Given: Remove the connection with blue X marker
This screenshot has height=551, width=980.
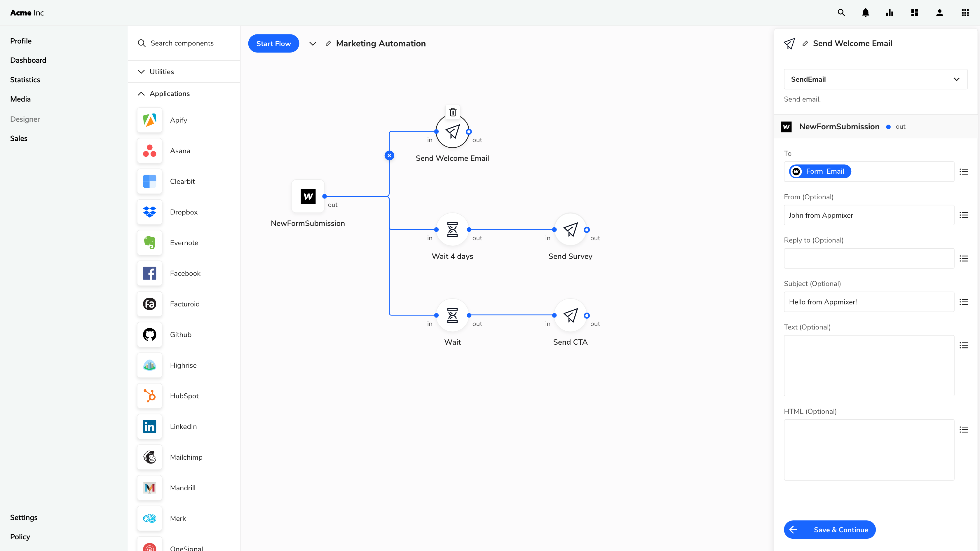Looking at the screenshot, I should [389, 155].
